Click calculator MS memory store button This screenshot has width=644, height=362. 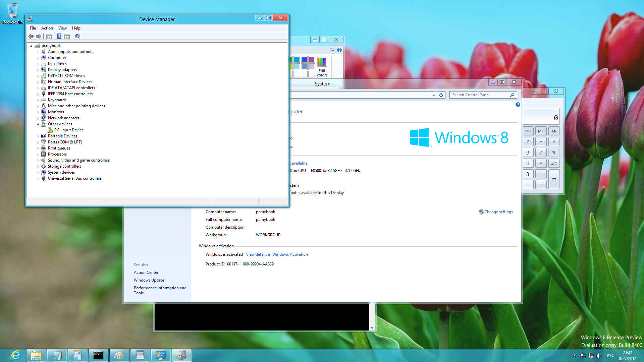coord(528,131)
